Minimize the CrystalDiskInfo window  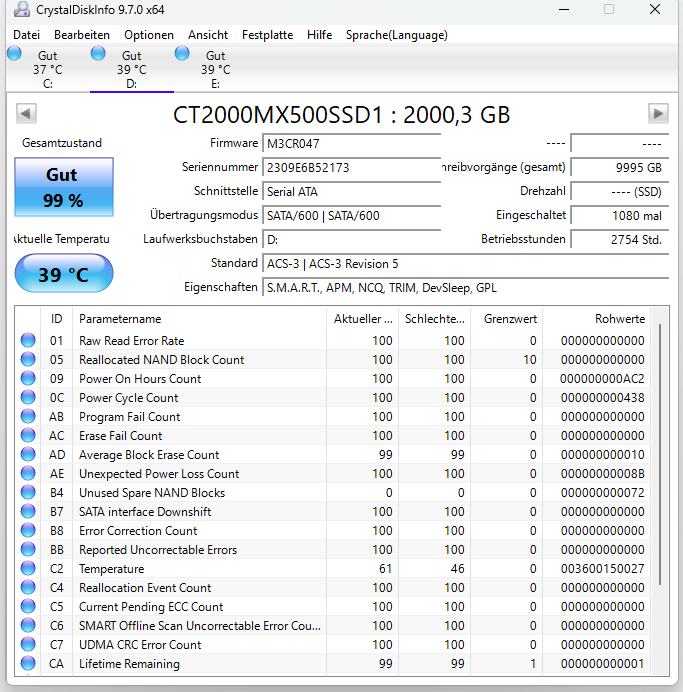coord(564,9)
